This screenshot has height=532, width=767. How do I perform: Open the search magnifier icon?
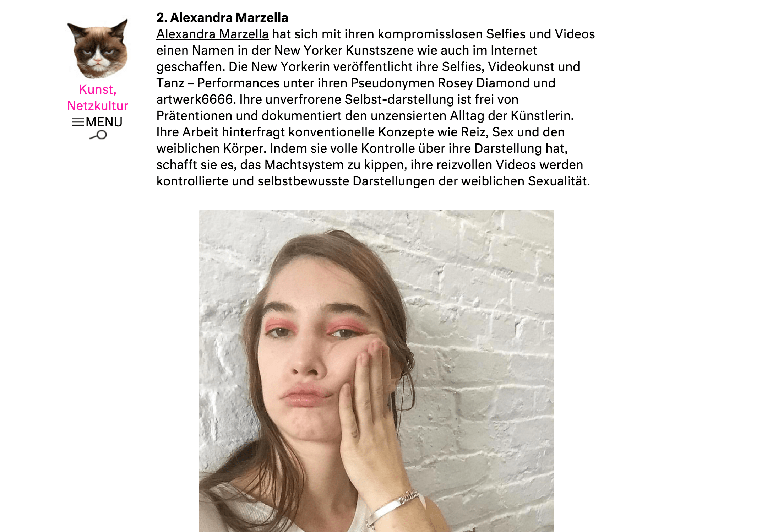[98, 135]
